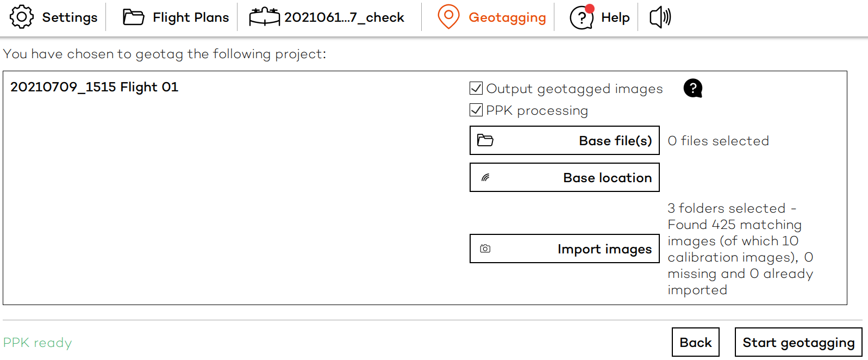Click the help bubble beside Output geotagged images
The height and width of the screenshot is (360, 868).
pyautogui.click(x=692, y=88)
